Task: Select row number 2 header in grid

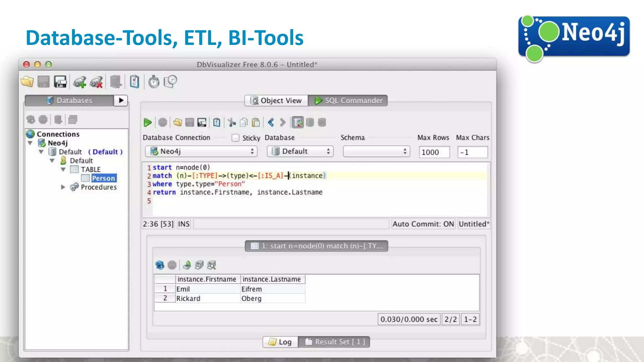Action: click(165, 298)
